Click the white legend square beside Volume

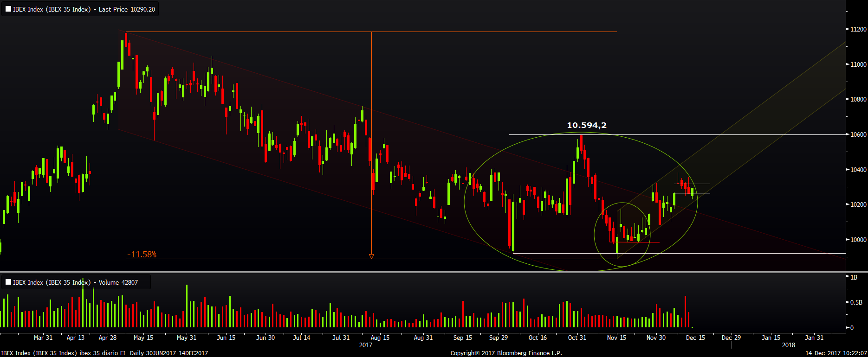8,282
